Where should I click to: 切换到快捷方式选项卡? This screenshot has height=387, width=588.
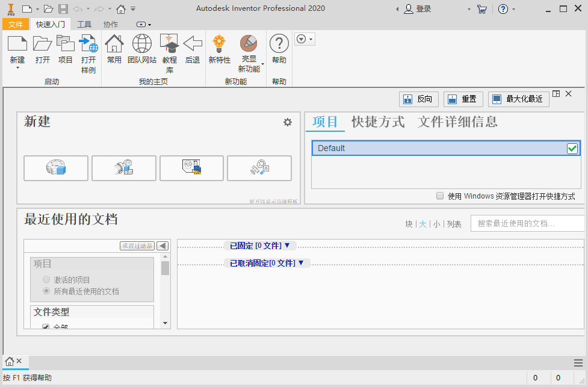pos(378,122)
